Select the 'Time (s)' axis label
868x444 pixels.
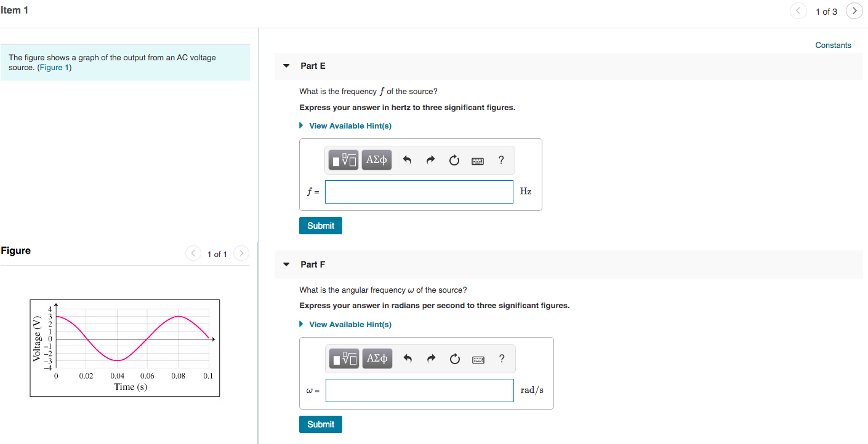coord(131,387)
